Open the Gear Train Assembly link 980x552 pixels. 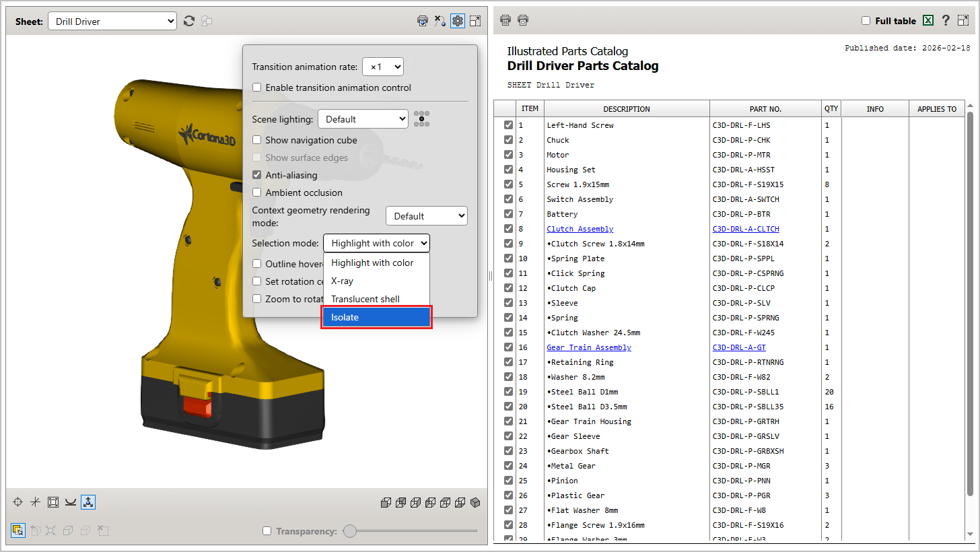pyautogui.click(x=588, y=347)
